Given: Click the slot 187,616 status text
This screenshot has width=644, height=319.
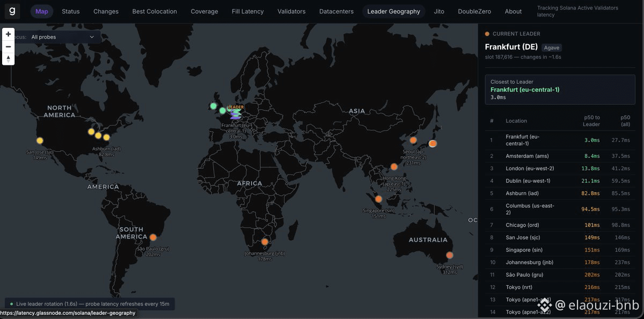Looking at the screenshot, I should click(x=523, y=57).
